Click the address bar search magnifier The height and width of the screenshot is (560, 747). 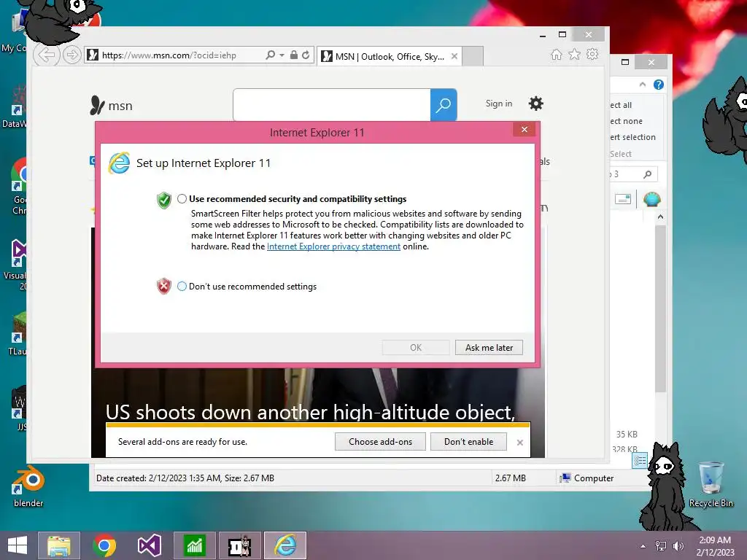click(x=270, y=55)
